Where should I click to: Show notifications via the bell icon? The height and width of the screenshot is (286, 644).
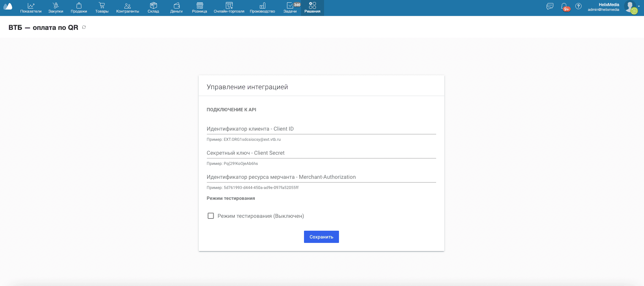(564, 6)
